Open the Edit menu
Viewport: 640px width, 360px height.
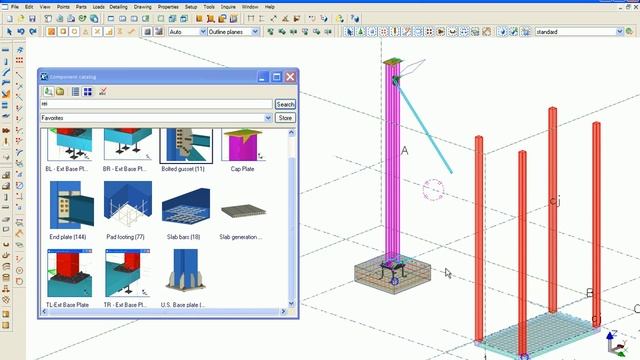[29, 7]
